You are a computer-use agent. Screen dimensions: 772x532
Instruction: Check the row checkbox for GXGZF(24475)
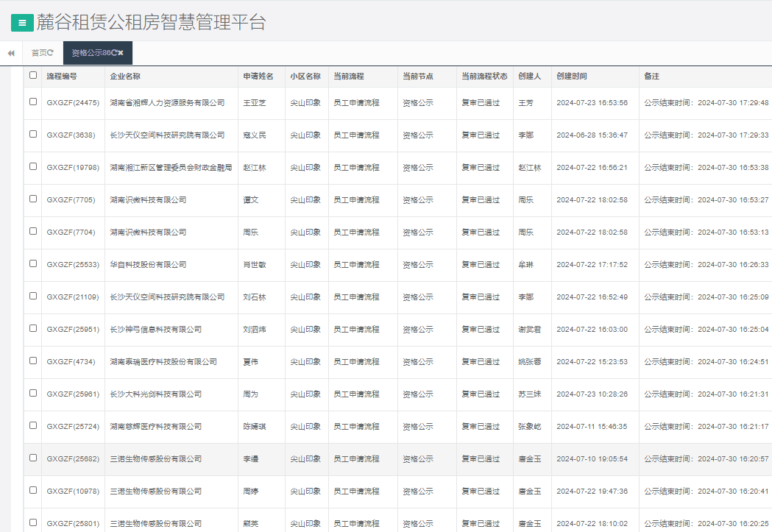point(33,102)
